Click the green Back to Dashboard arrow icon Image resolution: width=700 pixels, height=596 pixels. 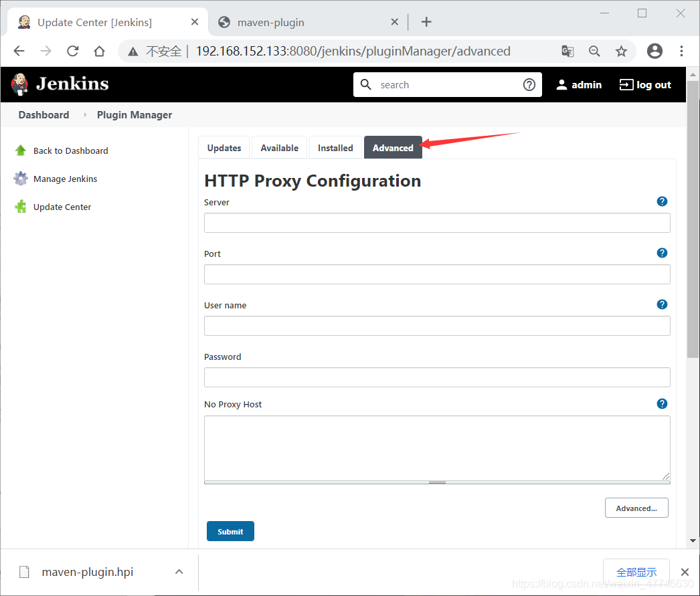coord(21,151)
